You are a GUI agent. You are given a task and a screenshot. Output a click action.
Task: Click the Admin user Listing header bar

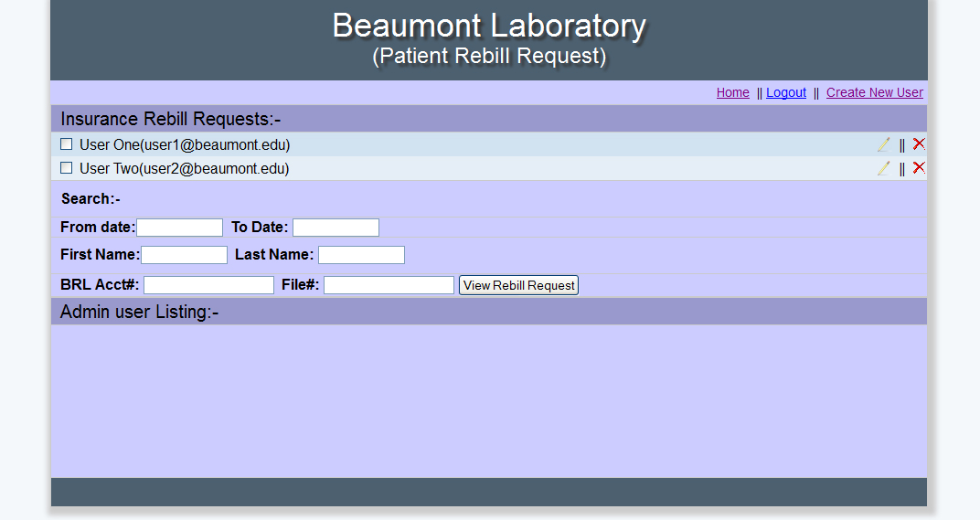(140, 312)
